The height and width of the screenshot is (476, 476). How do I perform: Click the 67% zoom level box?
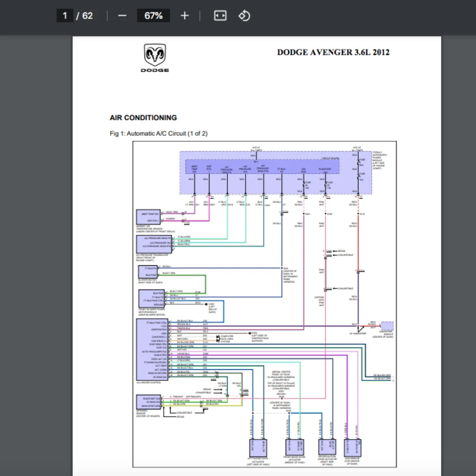pyautogui.click(x=153, y=16)
